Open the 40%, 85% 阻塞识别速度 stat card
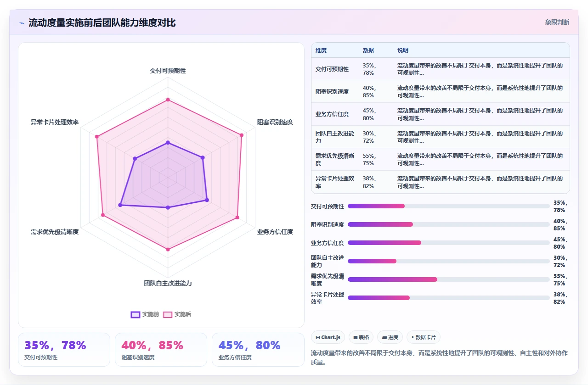 [161, 350]
